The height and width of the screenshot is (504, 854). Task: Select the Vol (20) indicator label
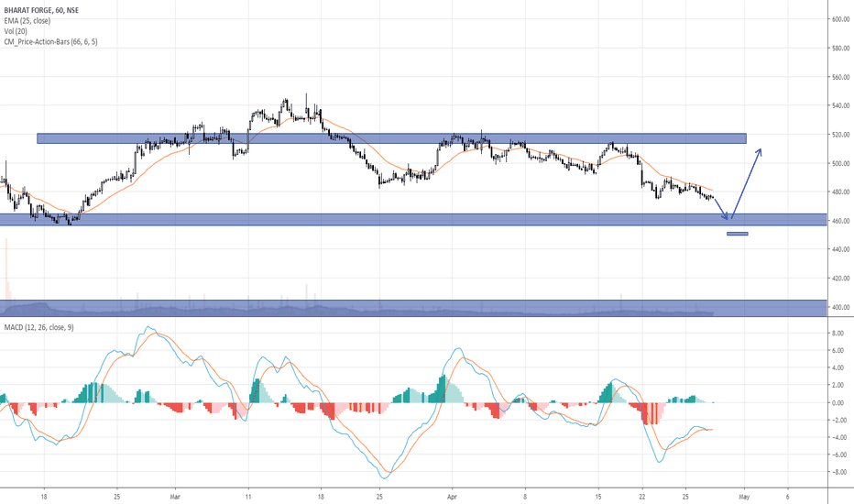click(x=16, y=31)
